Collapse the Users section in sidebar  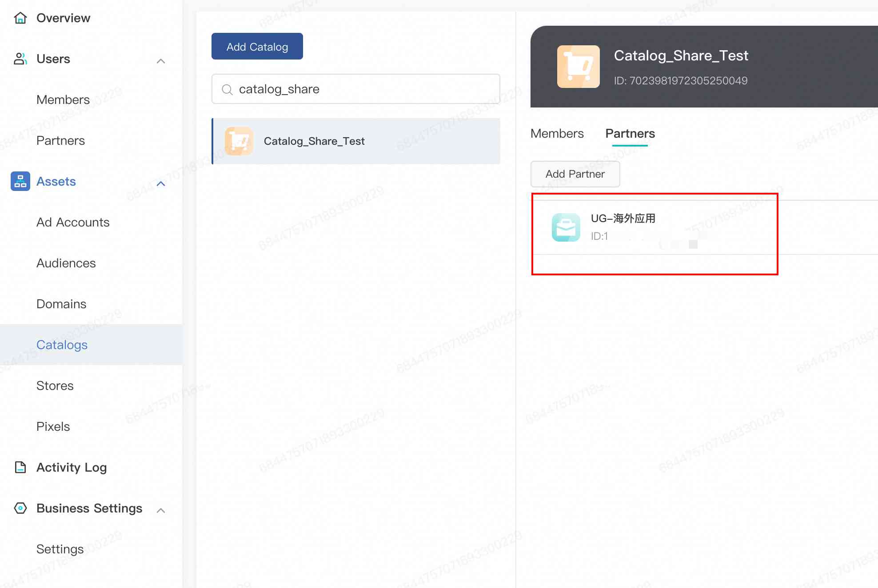click(160, 61)
